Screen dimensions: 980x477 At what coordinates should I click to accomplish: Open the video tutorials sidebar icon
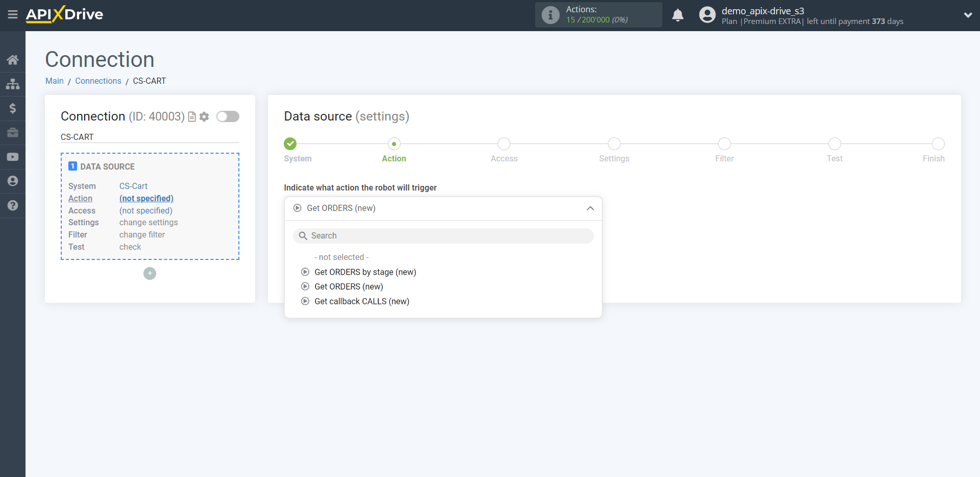pos(13,157)
